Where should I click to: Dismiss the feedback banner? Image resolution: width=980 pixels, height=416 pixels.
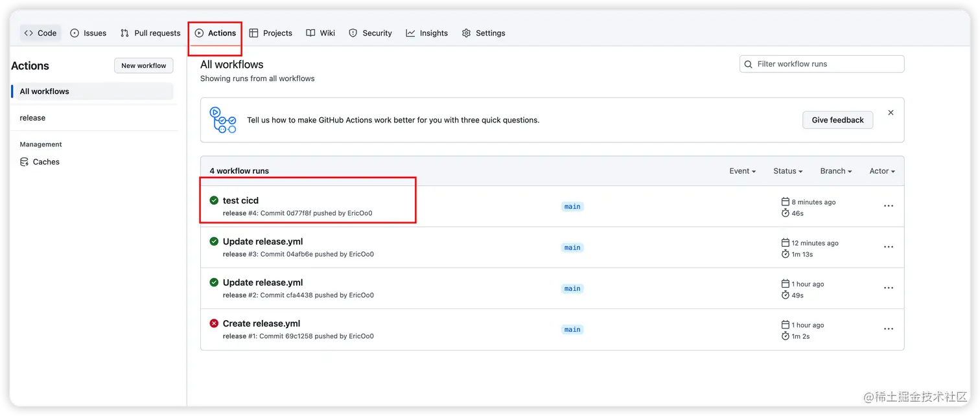(891, 113)
